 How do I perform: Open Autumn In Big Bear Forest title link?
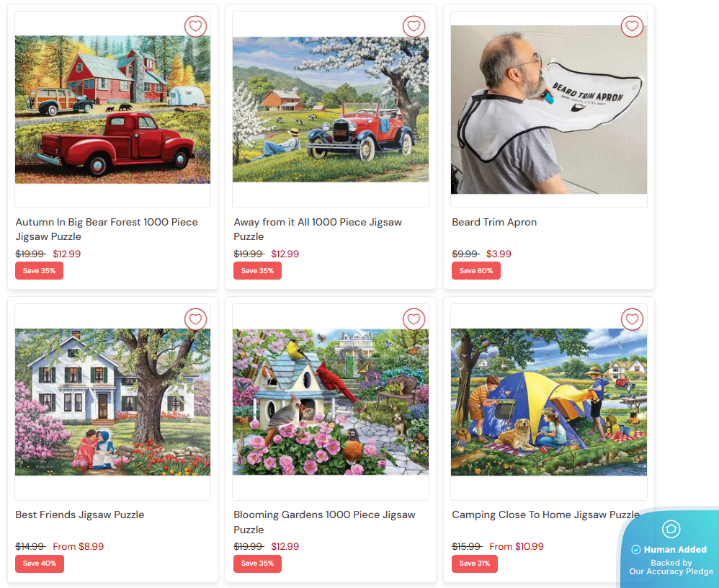coord(107,229)
